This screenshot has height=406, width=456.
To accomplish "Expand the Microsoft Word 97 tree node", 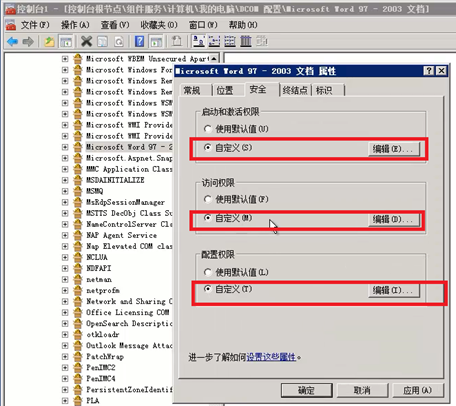I will pyautogui.click(x=65, y=147).
